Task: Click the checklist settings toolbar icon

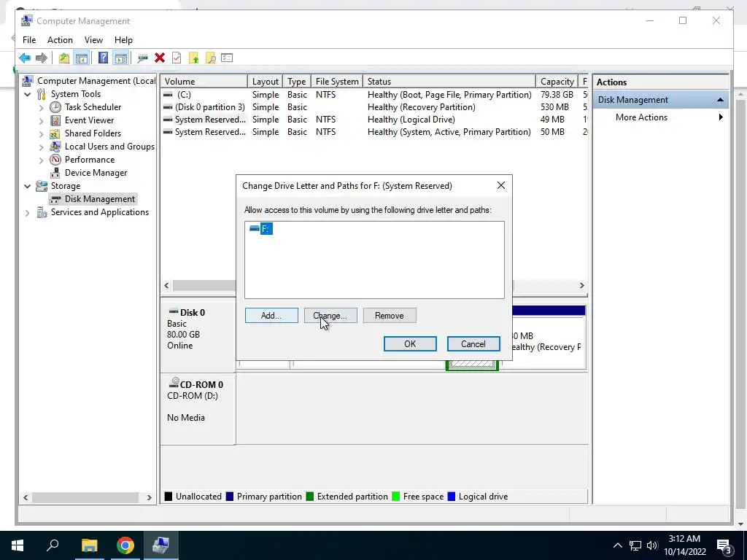Action: click(227, 58)
